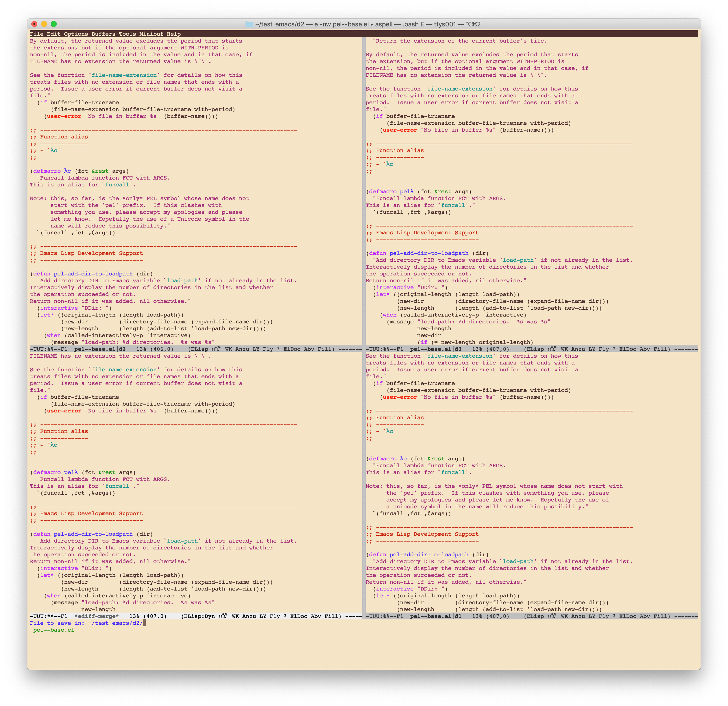
Task: Open the File menu
Action: (36, 34)
